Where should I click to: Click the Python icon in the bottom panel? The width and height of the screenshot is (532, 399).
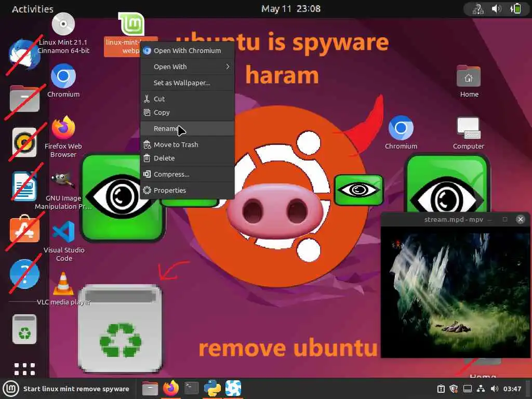click(x=212, y=388)
